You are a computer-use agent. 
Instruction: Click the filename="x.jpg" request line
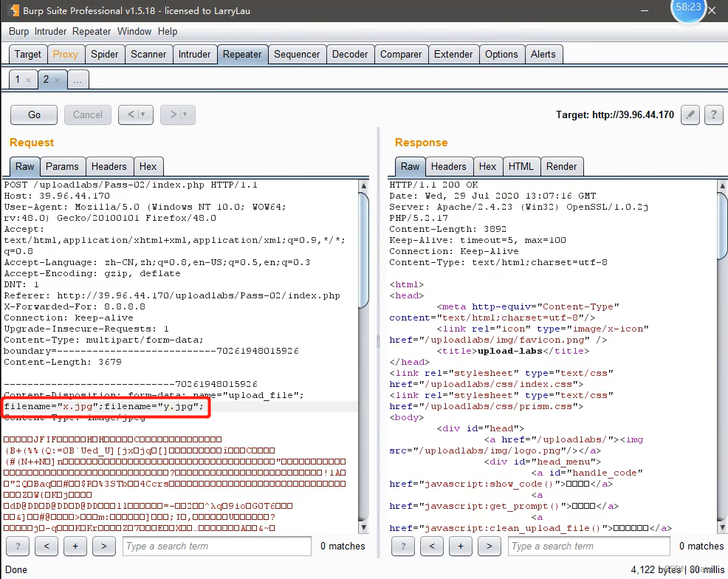point(104,406)
